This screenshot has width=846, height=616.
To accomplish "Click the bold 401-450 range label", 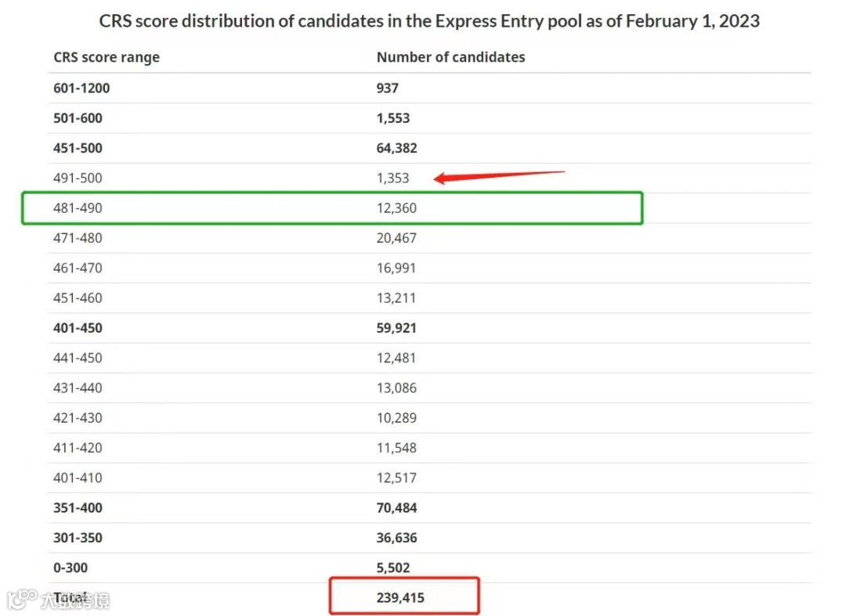I will coord(78,328).
